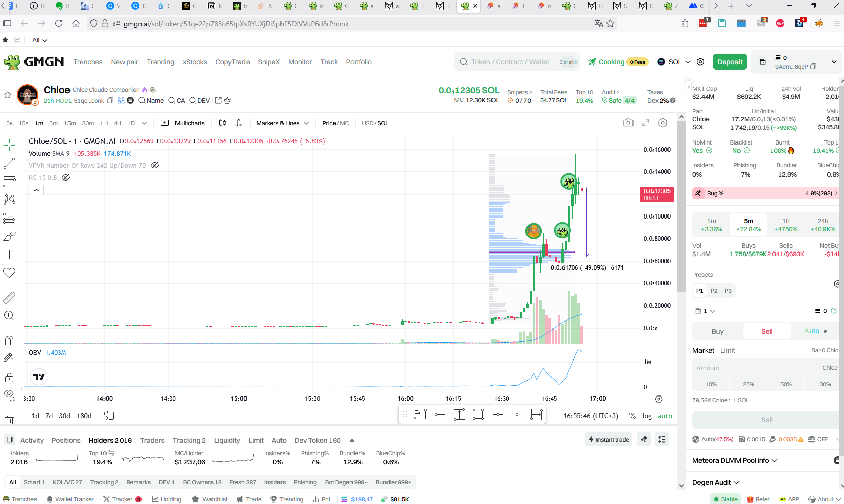Image resolution: width=844 pixels, height=504 pixels.
Task: Add Chloe to favorites with star icon
Action: point(8,95)
